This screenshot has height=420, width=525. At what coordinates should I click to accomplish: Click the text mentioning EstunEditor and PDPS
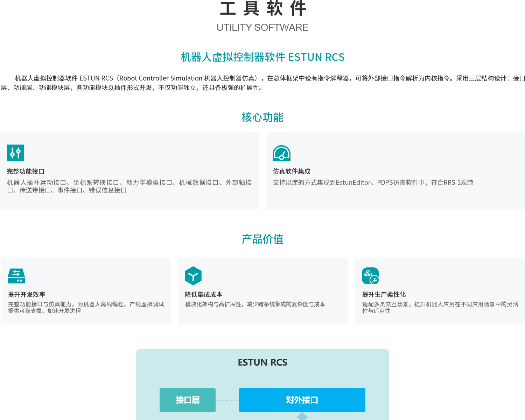click(x=373, y=183)
